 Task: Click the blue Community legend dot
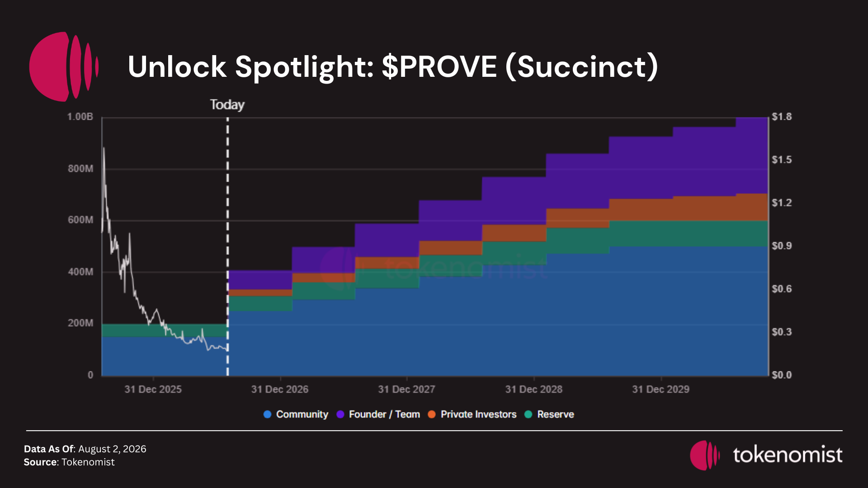[x=268, y=414]
